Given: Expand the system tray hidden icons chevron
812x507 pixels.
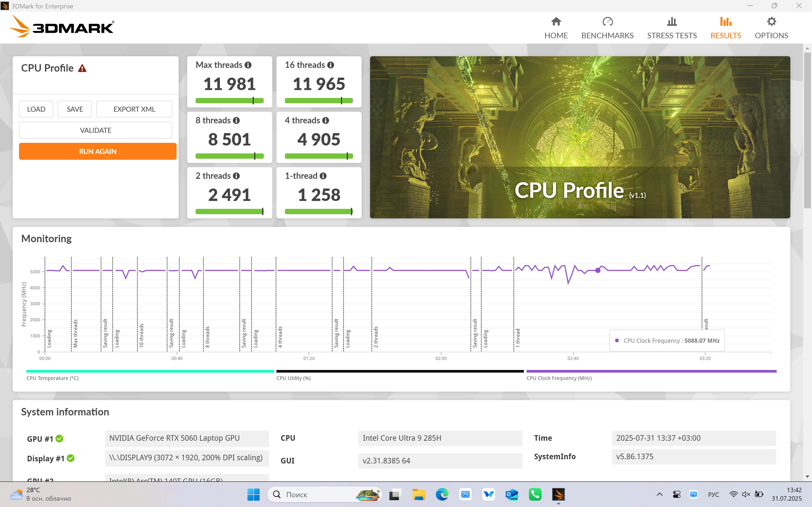Looking at the screenshot, I should [x=659, y=494].
